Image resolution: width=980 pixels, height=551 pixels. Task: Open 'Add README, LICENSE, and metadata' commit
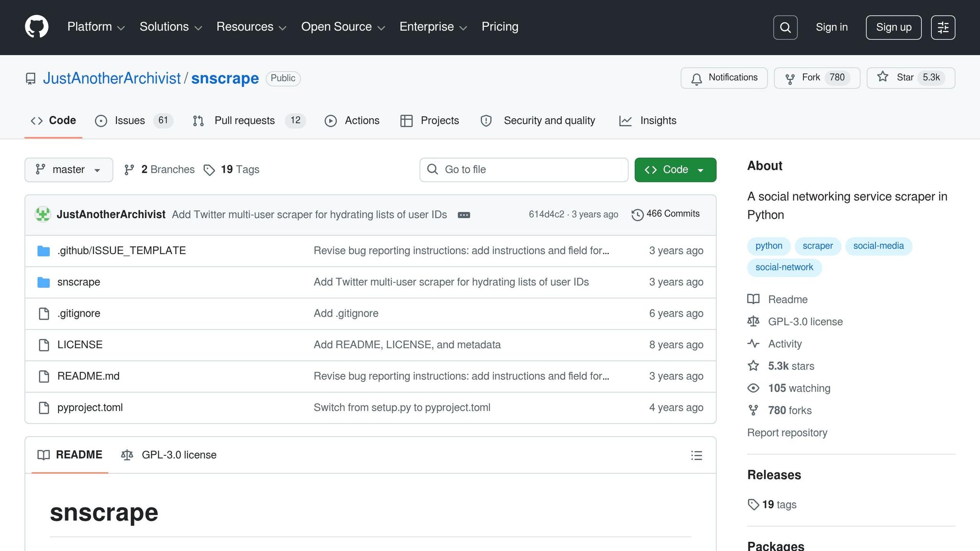tap(407, 345)
